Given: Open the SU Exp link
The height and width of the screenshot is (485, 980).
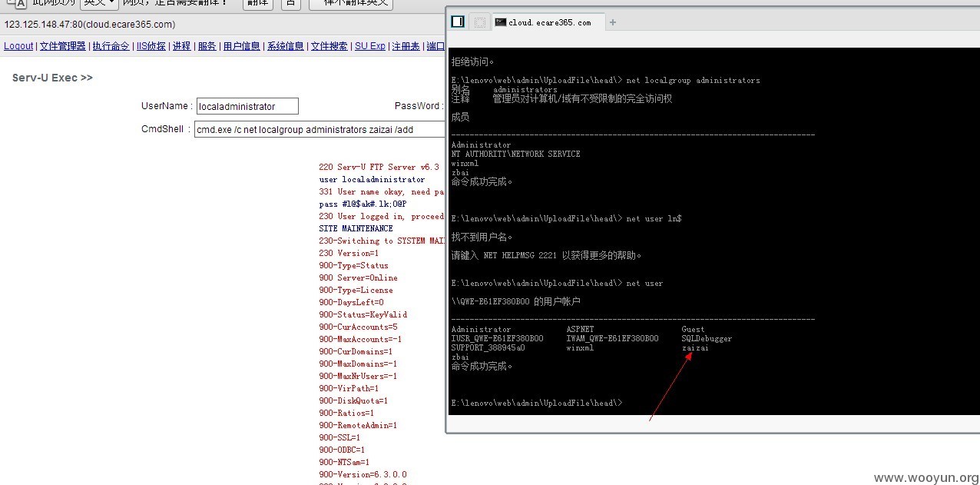Looking at the screenshot, I should [x=370, y=46].
